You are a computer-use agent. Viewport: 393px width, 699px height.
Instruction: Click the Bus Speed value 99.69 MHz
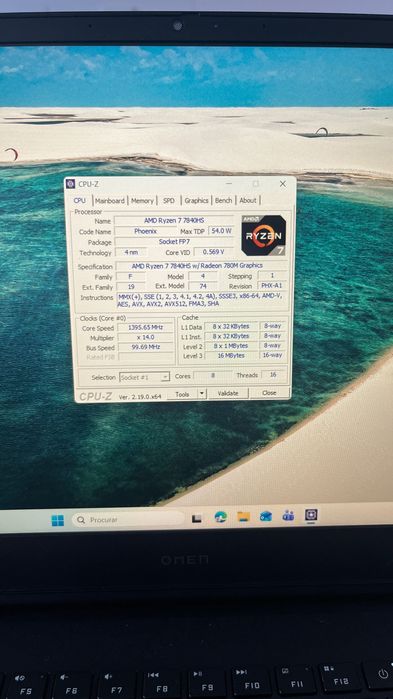146,347
